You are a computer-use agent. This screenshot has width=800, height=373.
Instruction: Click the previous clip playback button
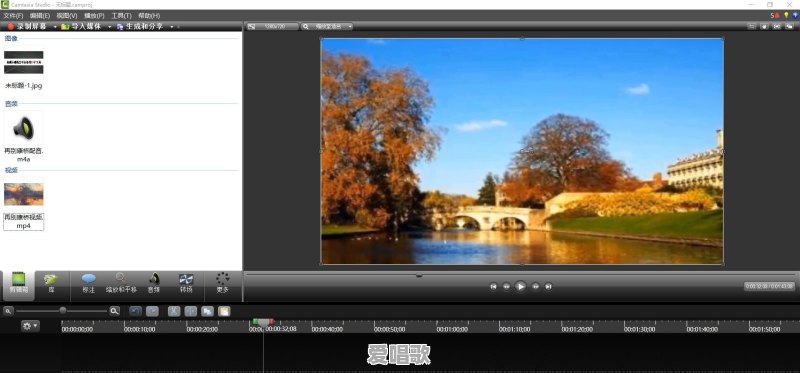point(493,287)
